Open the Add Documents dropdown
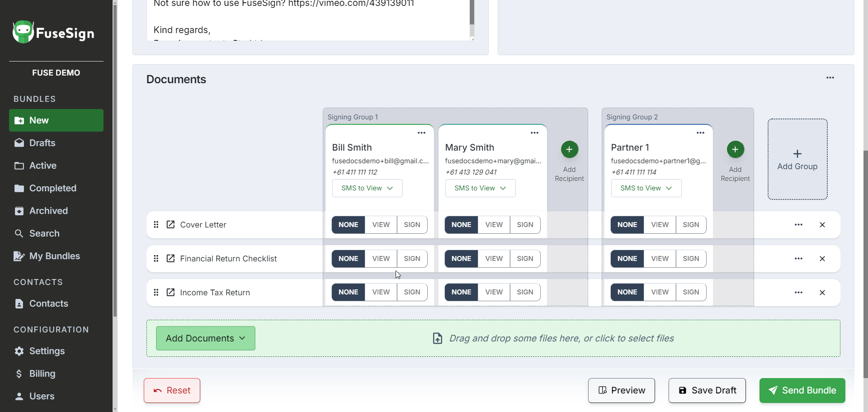This screenshot has height=412, width=868. pyautogui.click(x=205, y=338)
